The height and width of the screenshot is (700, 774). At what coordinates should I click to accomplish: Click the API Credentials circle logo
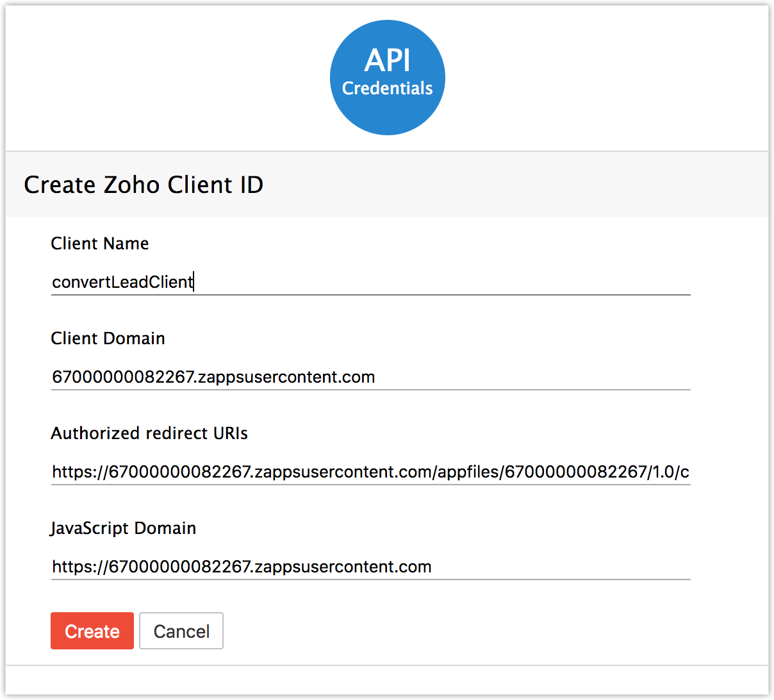(x=388, y=78)
